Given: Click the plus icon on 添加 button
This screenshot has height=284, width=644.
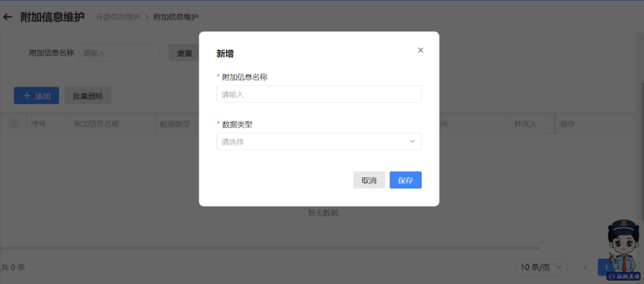Looking at the screenshot, I should (26, 96).
